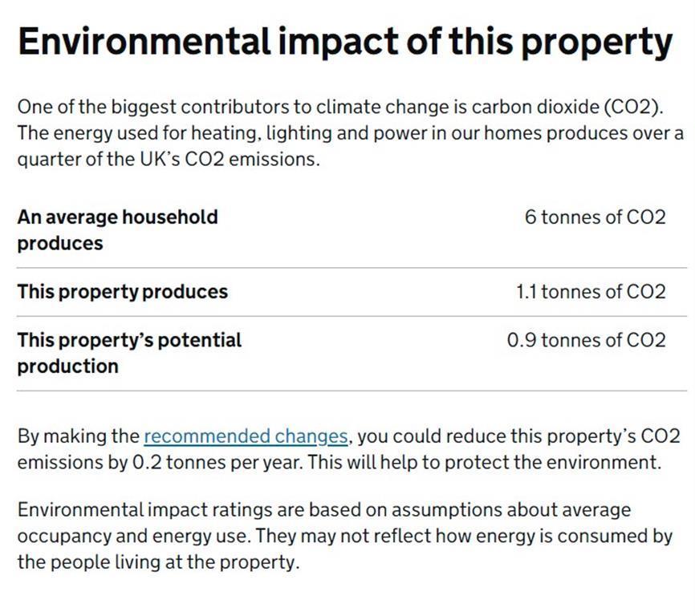695x616 pixels.
Task: Click the '1.1 tonnes of CO2' value
Action: [591, 292]
